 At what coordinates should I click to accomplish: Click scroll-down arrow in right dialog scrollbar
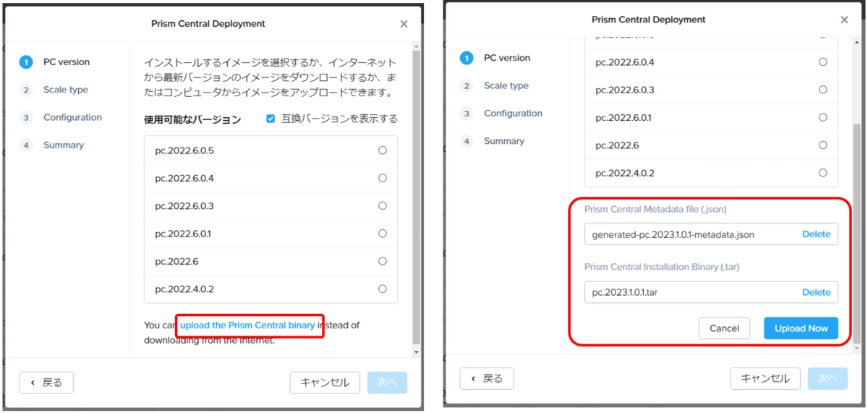pos(857,348)
